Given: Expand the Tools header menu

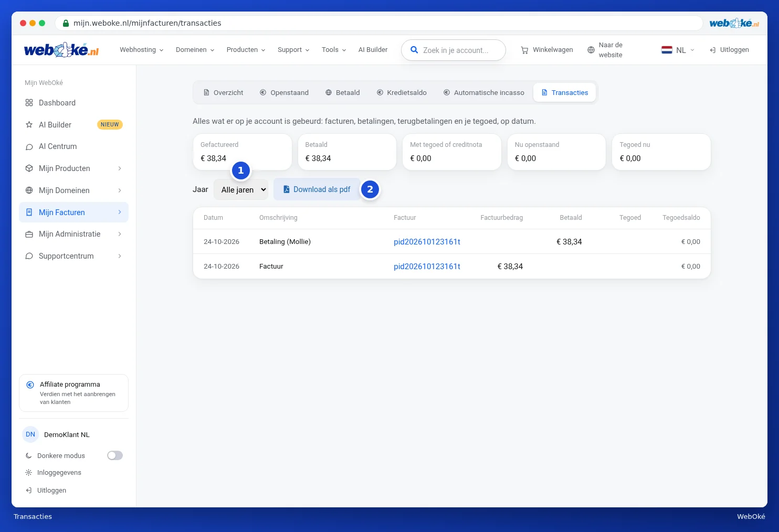Looking at the screenshot, I should 334,50.
